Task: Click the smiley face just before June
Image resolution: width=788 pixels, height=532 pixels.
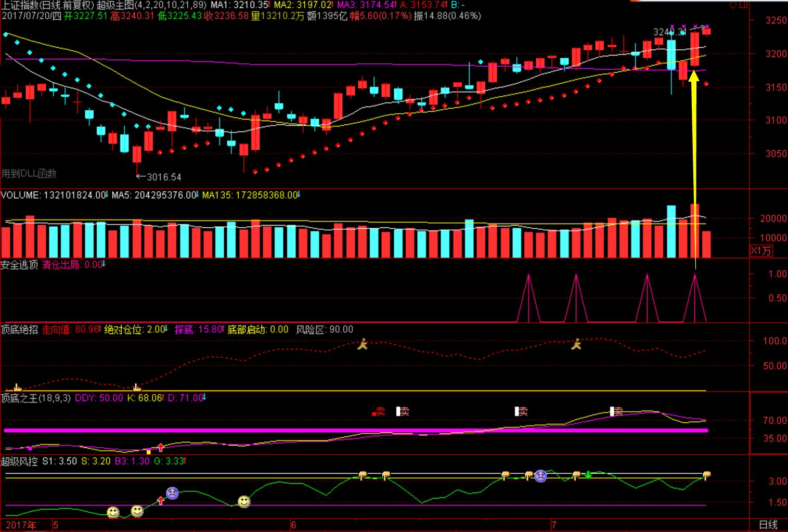Action: tap(244, 502)
